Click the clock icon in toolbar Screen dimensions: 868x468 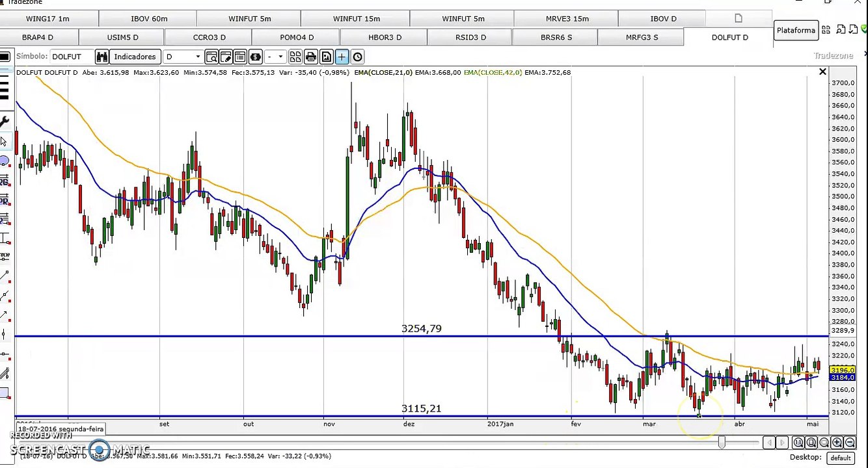point(357,57)
